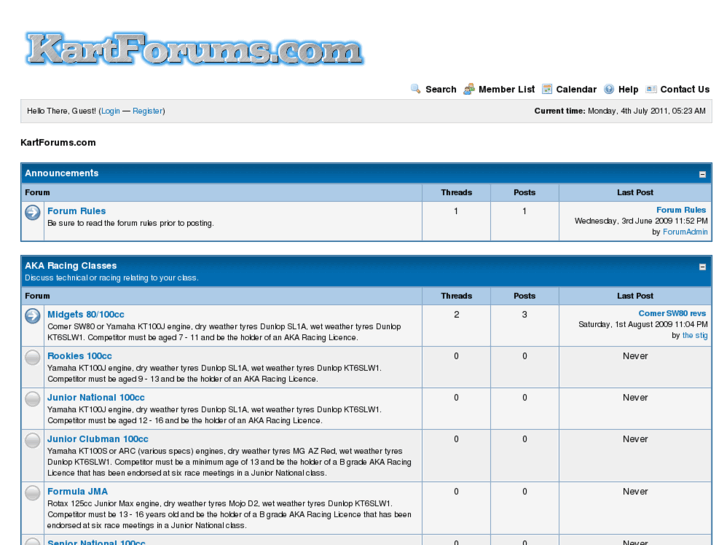Click the Calendar icon in the top menu
The width and height of the screenshot is (727, 545).
tap(547, 89)
